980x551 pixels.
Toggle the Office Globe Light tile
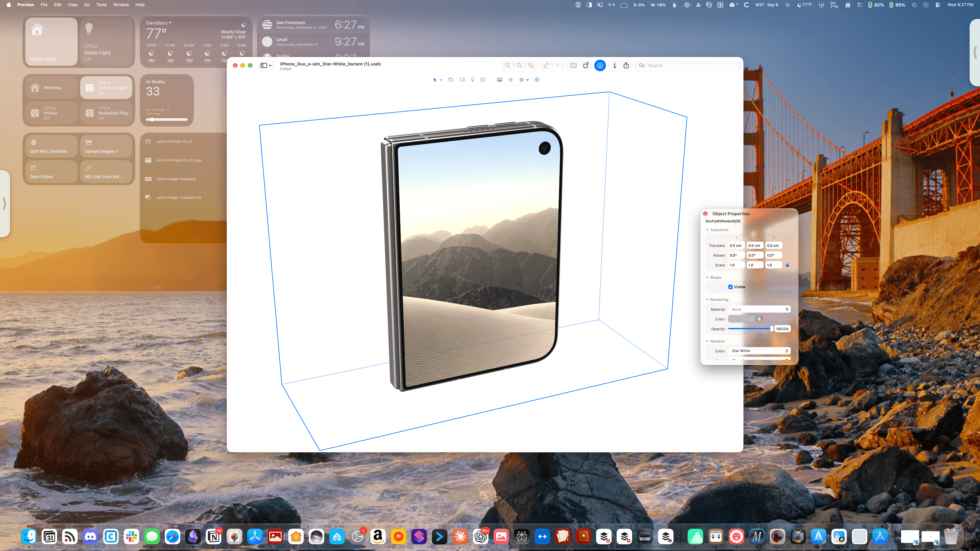point(106,42)
